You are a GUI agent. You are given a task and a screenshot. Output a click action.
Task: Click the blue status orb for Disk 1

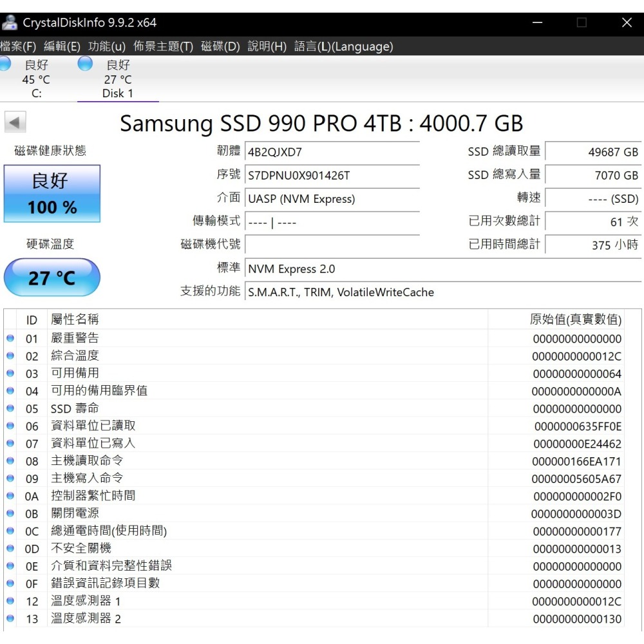85,64
